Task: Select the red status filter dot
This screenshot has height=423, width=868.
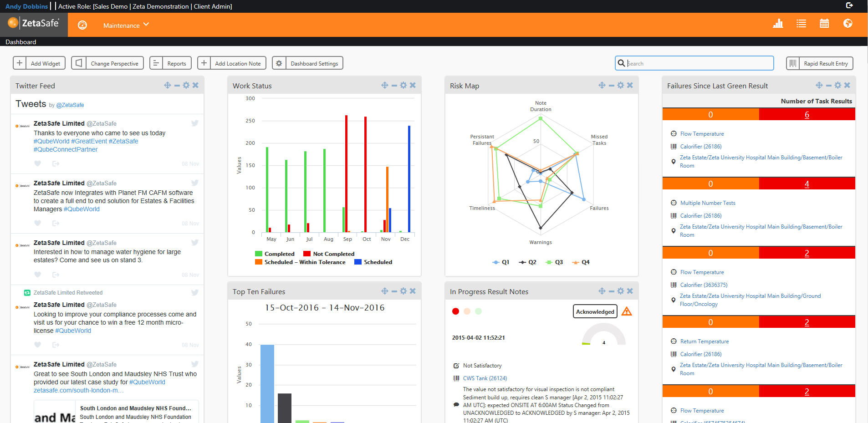Action: coord(455,311)
